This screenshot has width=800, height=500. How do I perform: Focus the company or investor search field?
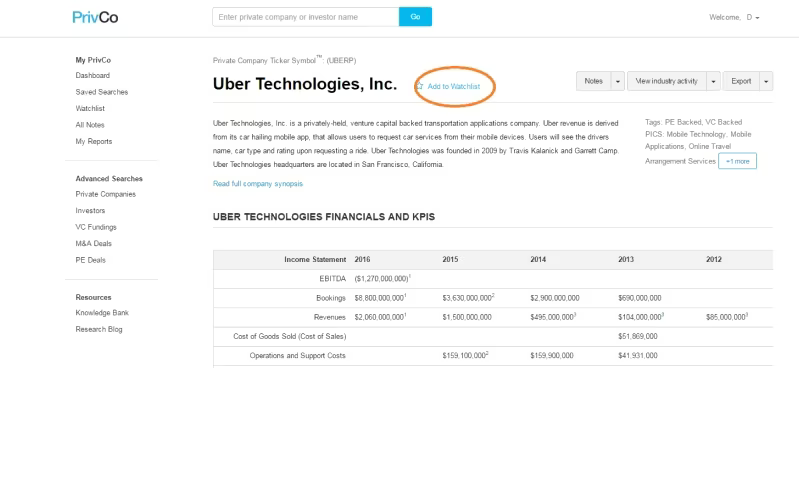[x=306, y=17]
